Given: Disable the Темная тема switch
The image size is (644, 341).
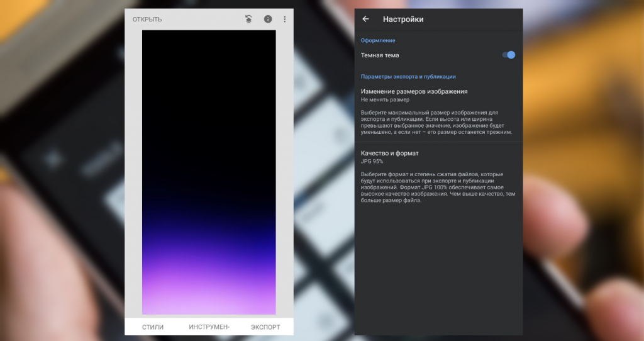Looking at the screenshot, I should click(509, 55).
